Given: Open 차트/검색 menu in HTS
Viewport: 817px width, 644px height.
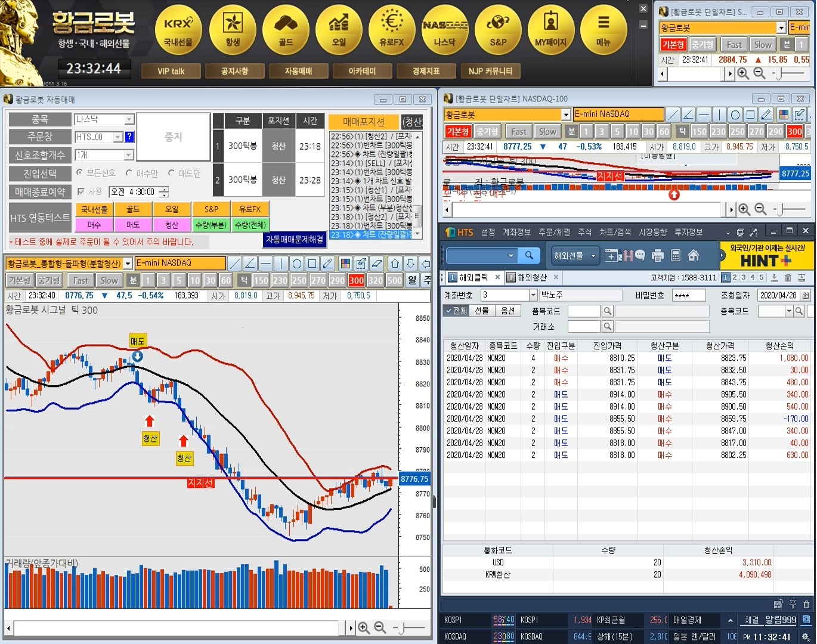Looking at the screenshot, I should click(616, 232).
